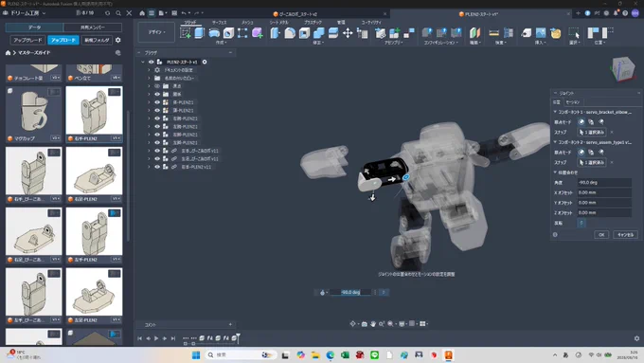
Task: Select the Measure tool
Action: click(x=494, y=33)
